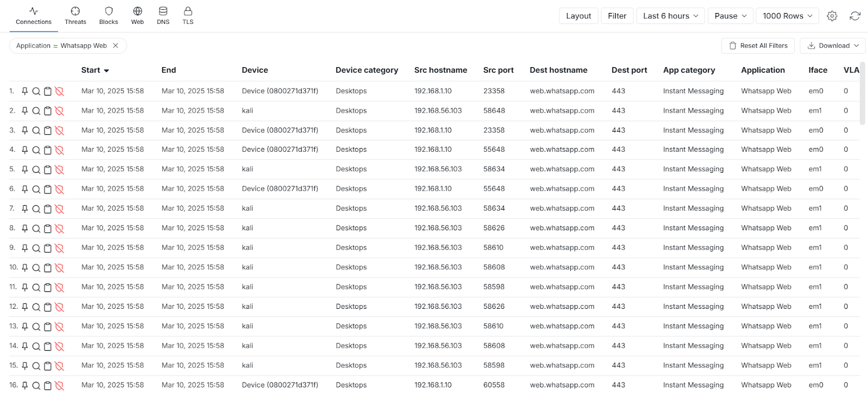Click the Refresh icon in toolbar
The height and width of the screenshot is (395, 868).
tap(855, 16)
